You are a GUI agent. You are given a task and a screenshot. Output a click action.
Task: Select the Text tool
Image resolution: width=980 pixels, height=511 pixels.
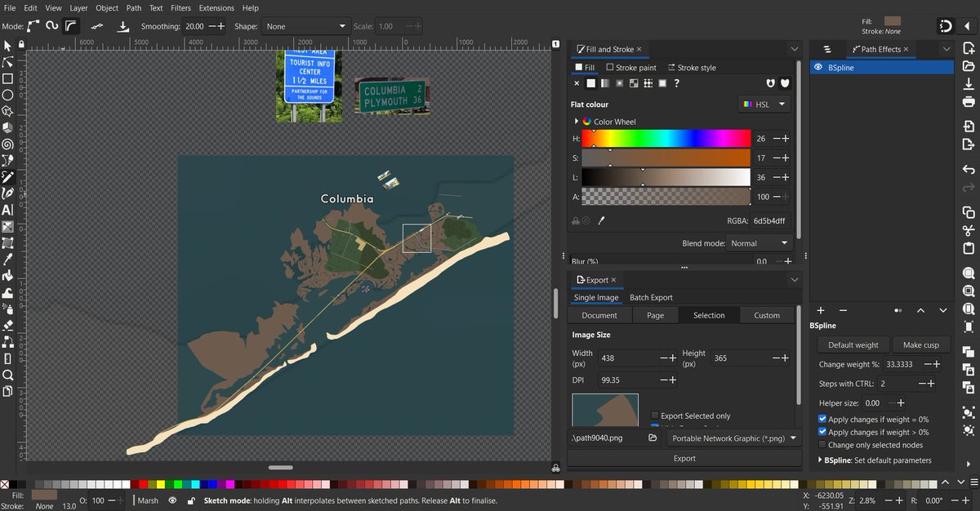(x=7, y=210)
